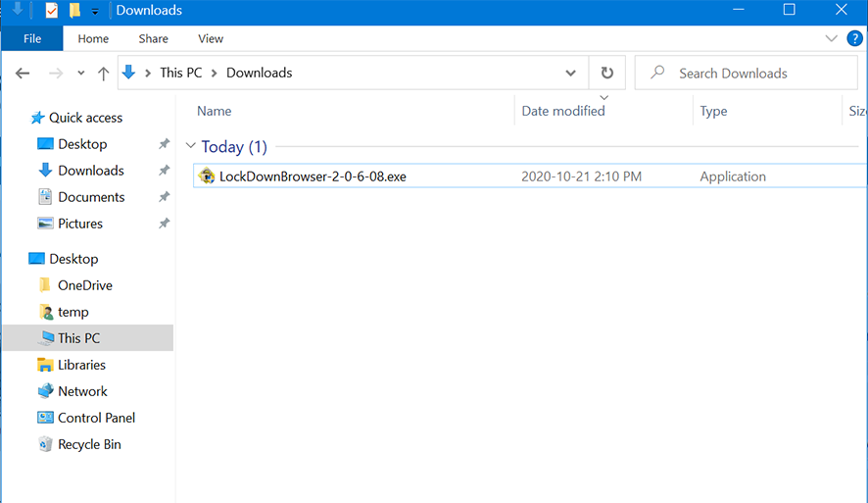This screenshot has height=503, width=868.
Task: Select the LockDownBrowser-2-0-6-08.exe file
Action: (313, 176)
